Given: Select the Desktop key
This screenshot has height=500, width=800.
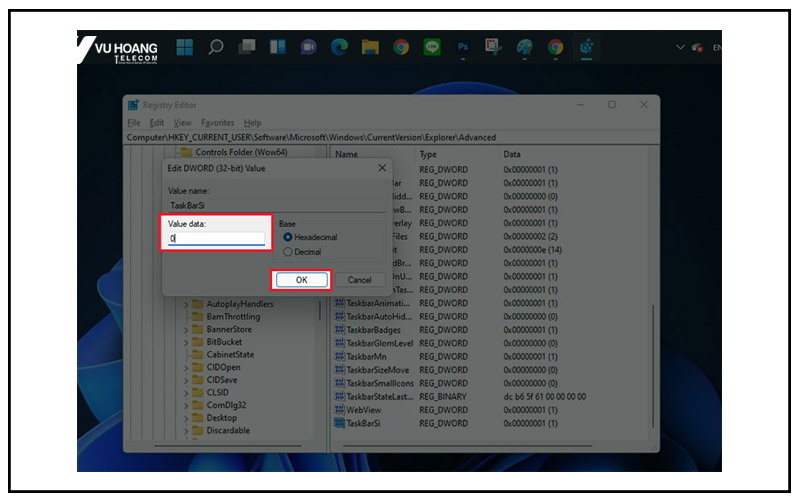Looking at the screenshot, I should tap(221, 418).
